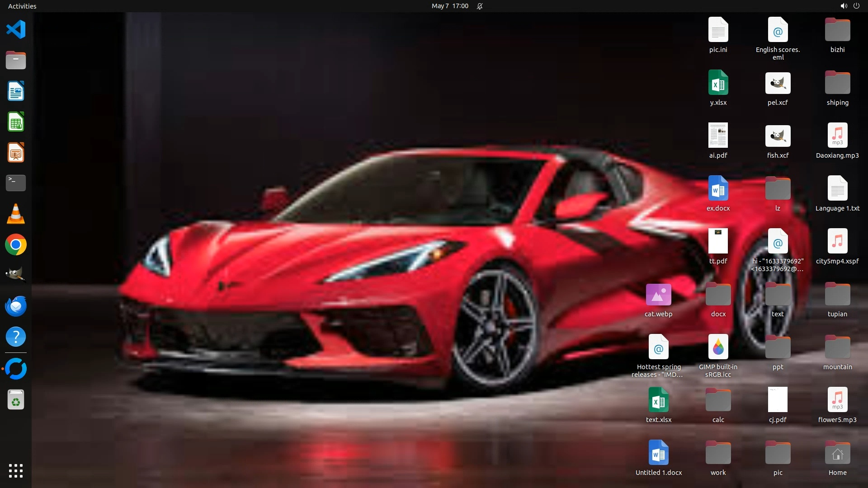Launch Google Chrome from the dock
Viewport: 868px width, 488px height.
[x=16, y=245]
